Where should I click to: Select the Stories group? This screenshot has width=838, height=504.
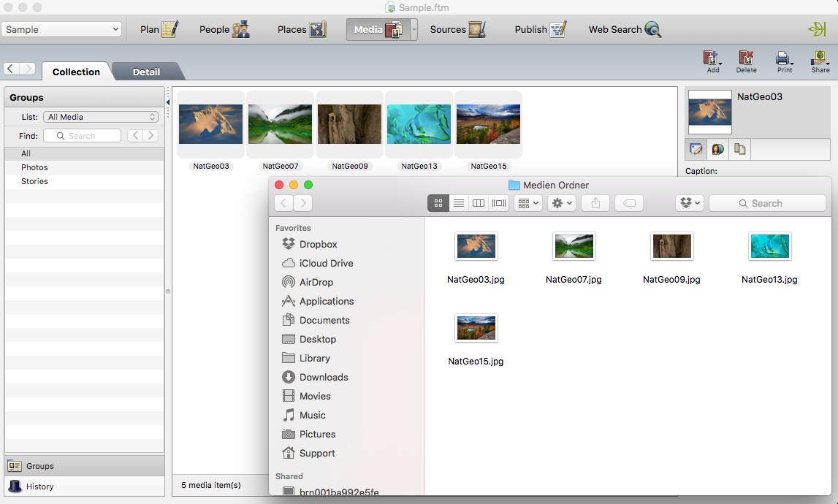pyautogui.click(x=85, y=181)
